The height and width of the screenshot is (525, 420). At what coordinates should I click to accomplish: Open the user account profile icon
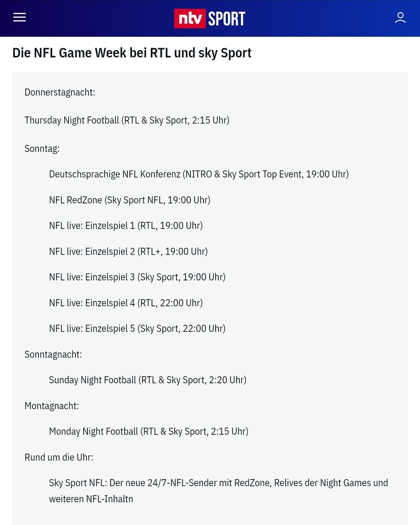(x=400, y=18)
